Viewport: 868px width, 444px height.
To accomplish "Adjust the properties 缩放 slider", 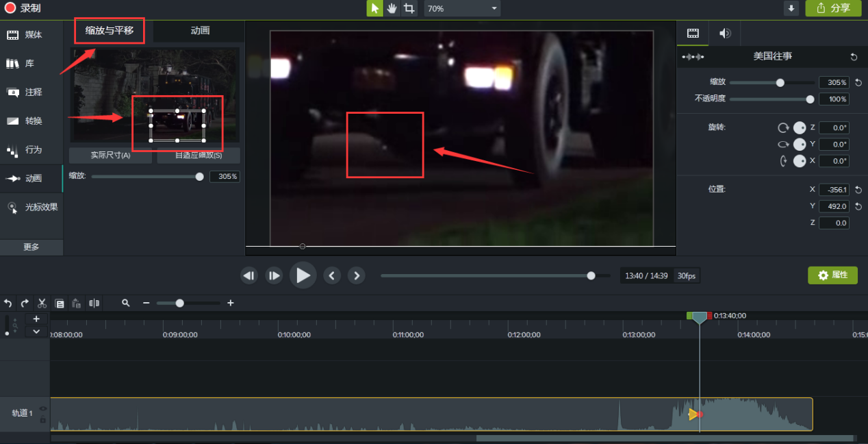I will click(x=780, y=82).
